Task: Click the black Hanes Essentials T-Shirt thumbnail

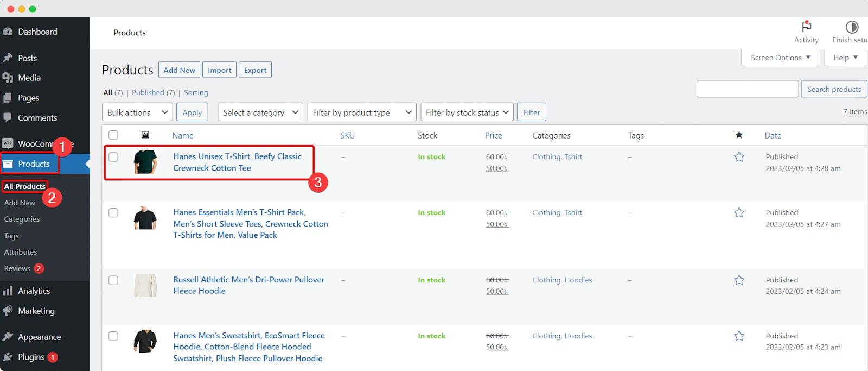Action: [145, 218]
